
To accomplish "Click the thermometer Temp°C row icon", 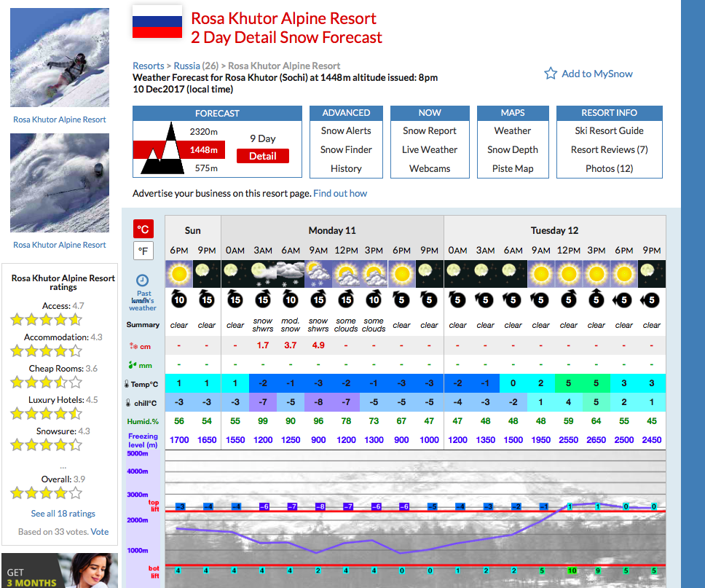I will pos(127,384).
